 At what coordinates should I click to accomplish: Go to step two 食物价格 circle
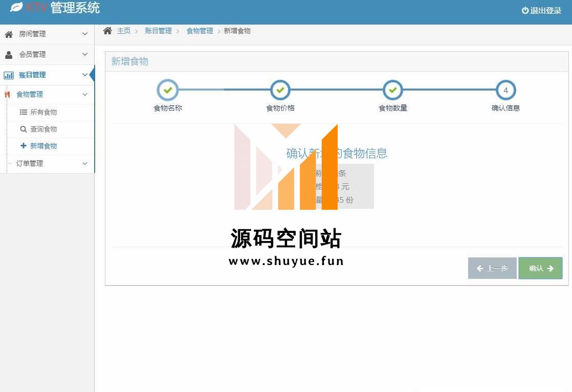tap(280, 90)
